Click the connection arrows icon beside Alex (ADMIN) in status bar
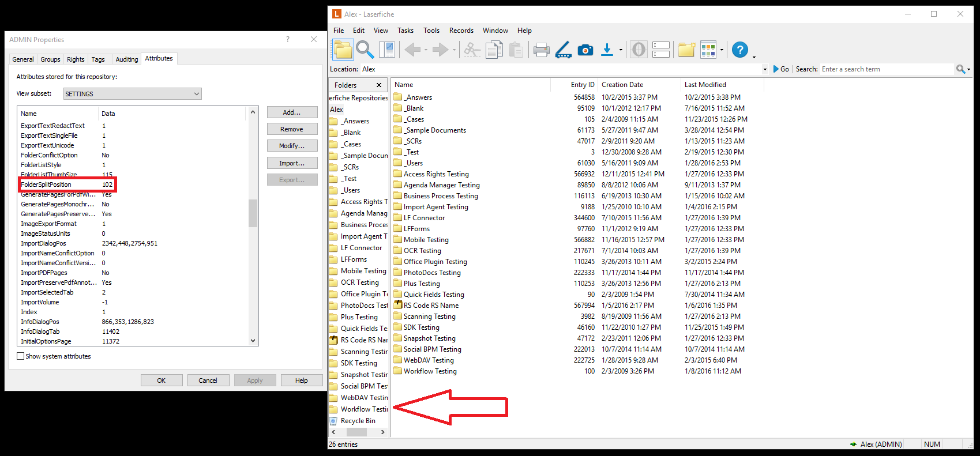Image resolution: width=980 pixels, height=456 pixels. [x=854, y=444]
